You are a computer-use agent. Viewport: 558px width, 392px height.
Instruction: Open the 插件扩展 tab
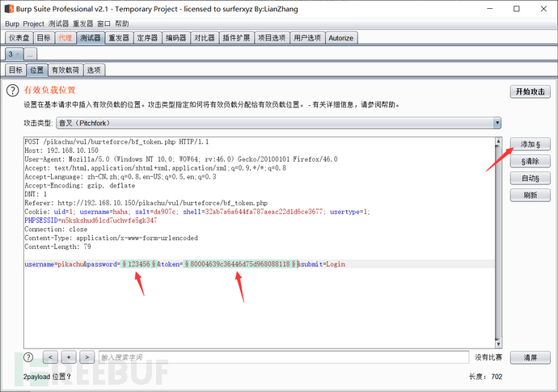[x=236, y=38]
